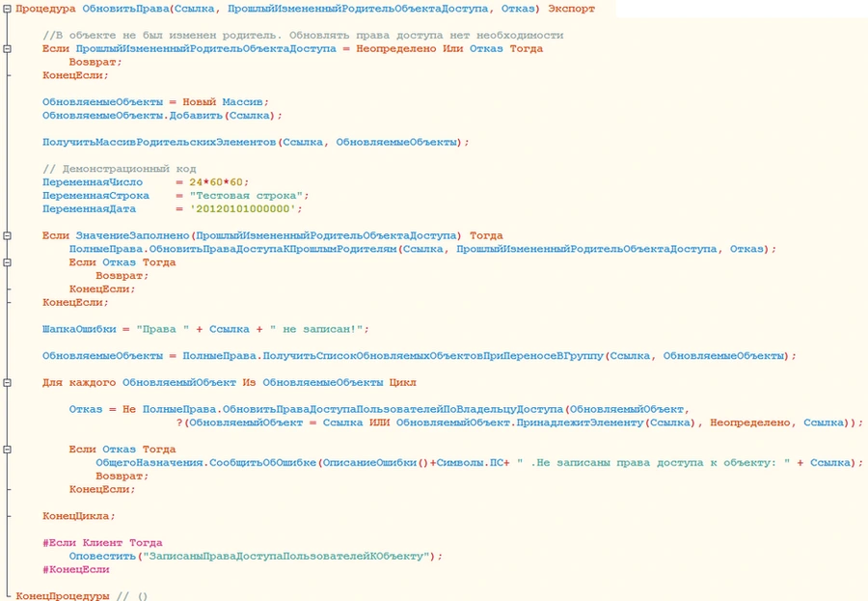
Task: Collapse the Для каждого ОбновляемыйОбъект loop
Action: 8,383
